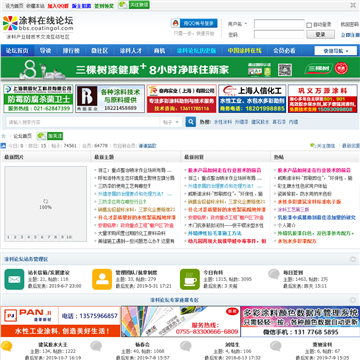This screenshot has height=360, width=360.
Task: Open the post 三防漆的使用工艺有哪些?
Action: click(124, 186)
